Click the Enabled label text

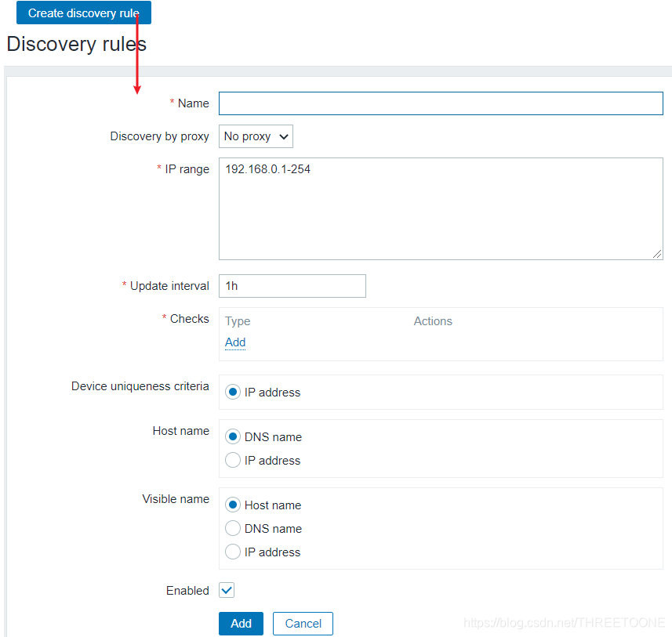(187, 590)
